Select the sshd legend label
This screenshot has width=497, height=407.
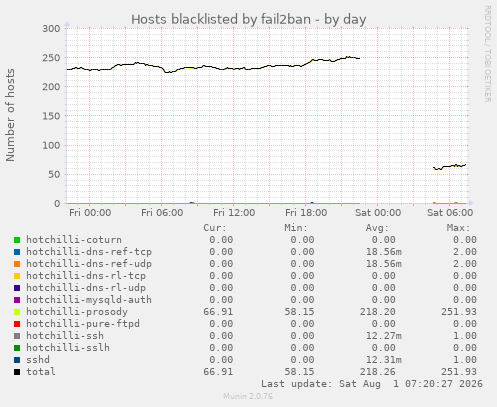pos(38,360)
